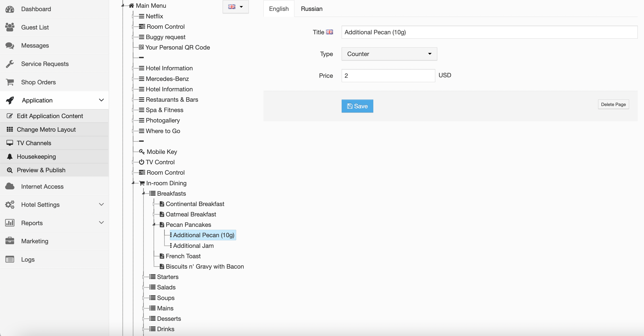Click the QR code icon in tree
Image resolution: width=644 pixels, height=336 pixels.
141,47
